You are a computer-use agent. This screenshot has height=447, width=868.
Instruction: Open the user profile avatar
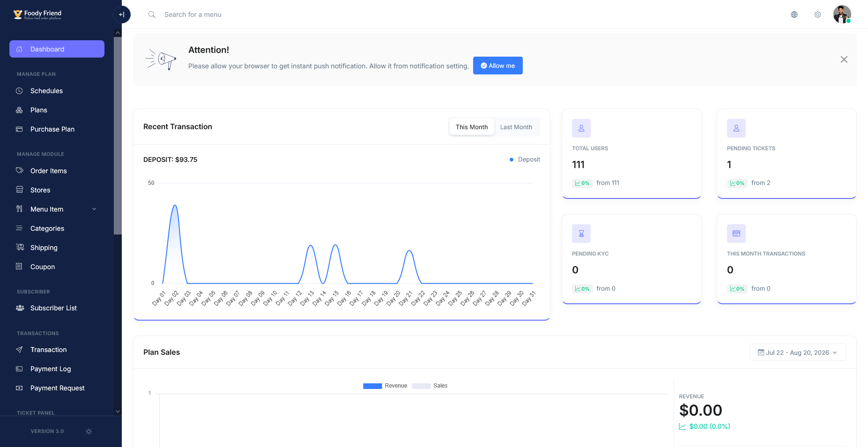[x=842, y=15]
